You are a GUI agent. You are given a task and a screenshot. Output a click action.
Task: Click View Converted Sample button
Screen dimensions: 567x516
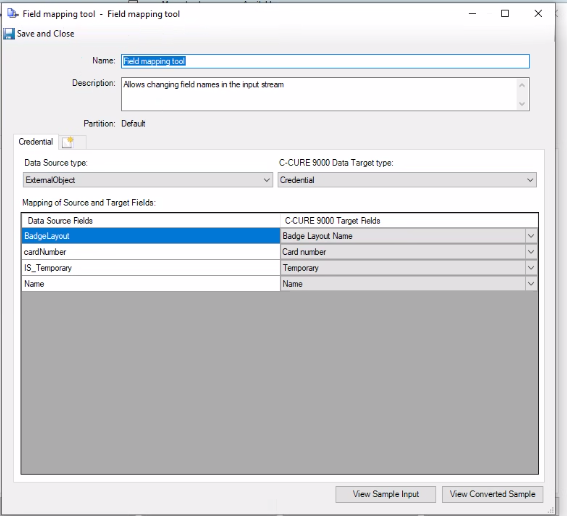(493, 494)
